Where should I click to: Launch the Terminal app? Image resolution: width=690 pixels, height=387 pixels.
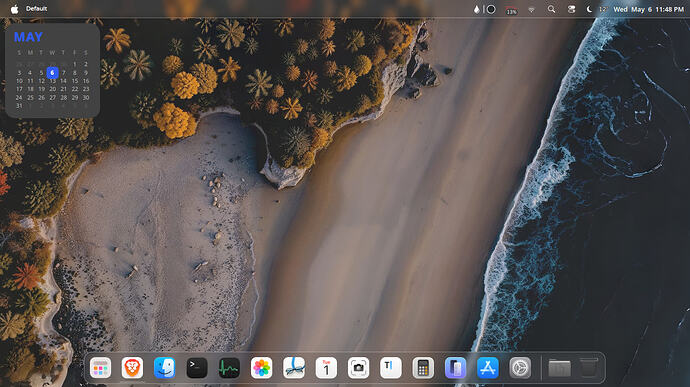click(197, 368)
